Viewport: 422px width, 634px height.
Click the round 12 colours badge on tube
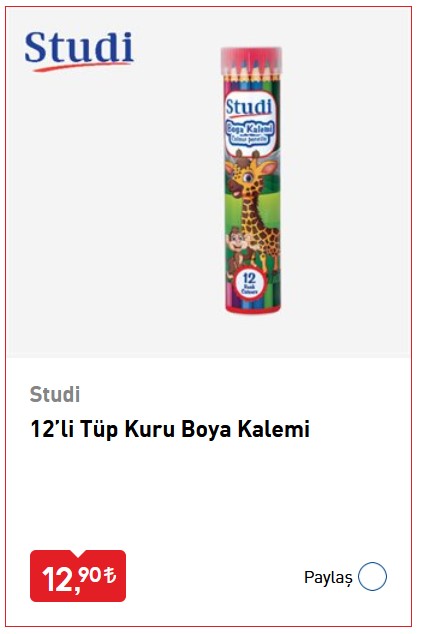249,283
